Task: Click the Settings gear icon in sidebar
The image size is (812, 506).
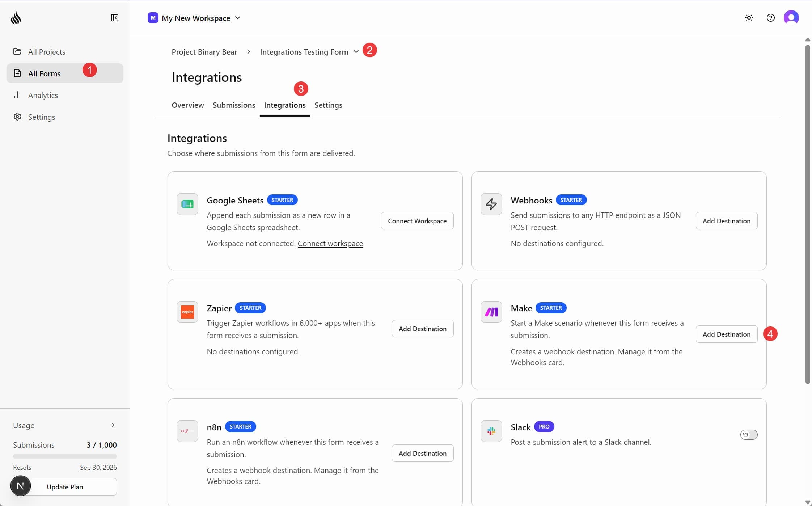Action: click(x=17, y=117)
